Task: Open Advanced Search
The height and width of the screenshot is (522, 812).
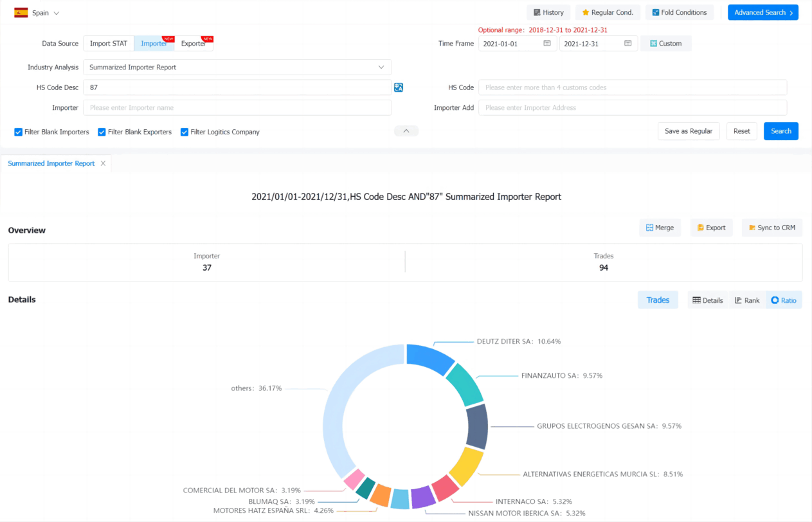Action: 763,12
